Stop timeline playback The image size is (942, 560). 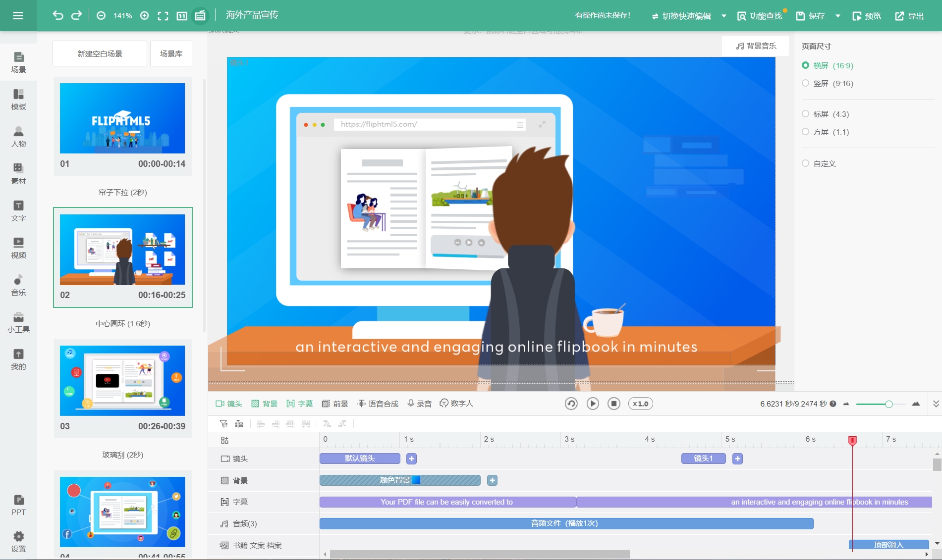[613, 404]
